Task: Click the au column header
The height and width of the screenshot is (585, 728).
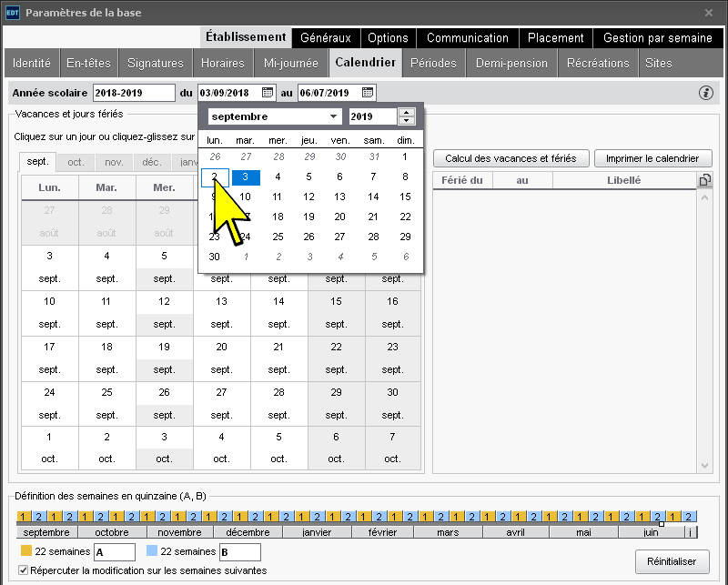Action: 522,180
